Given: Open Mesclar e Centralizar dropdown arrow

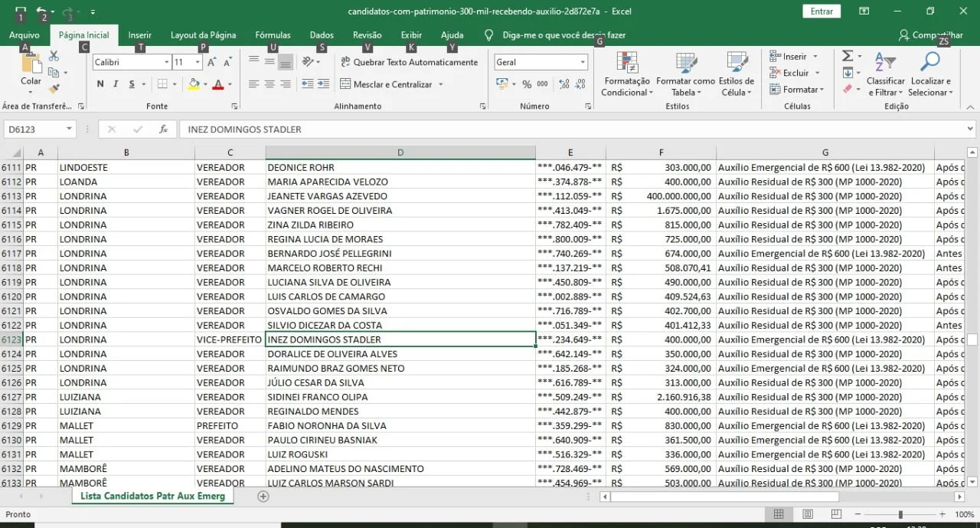Looking at the screenshot, I should (441, 84).
